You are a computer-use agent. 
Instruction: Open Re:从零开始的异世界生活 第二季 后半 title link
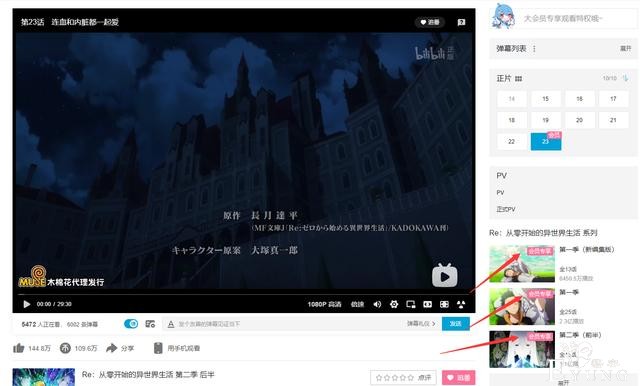pyautogui.click(x=148, y=375)
